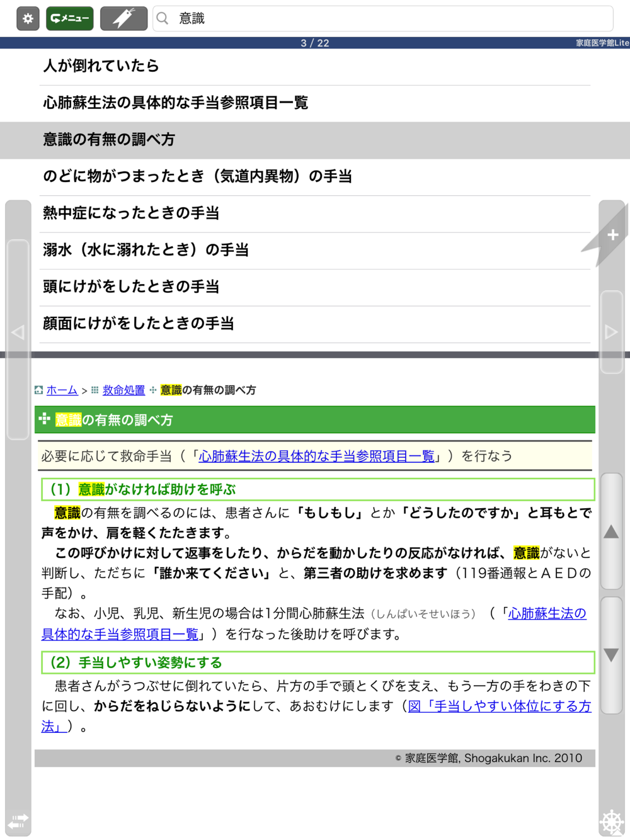
Task: Click the search magnifier icon
Action: [x=163, y=18]
